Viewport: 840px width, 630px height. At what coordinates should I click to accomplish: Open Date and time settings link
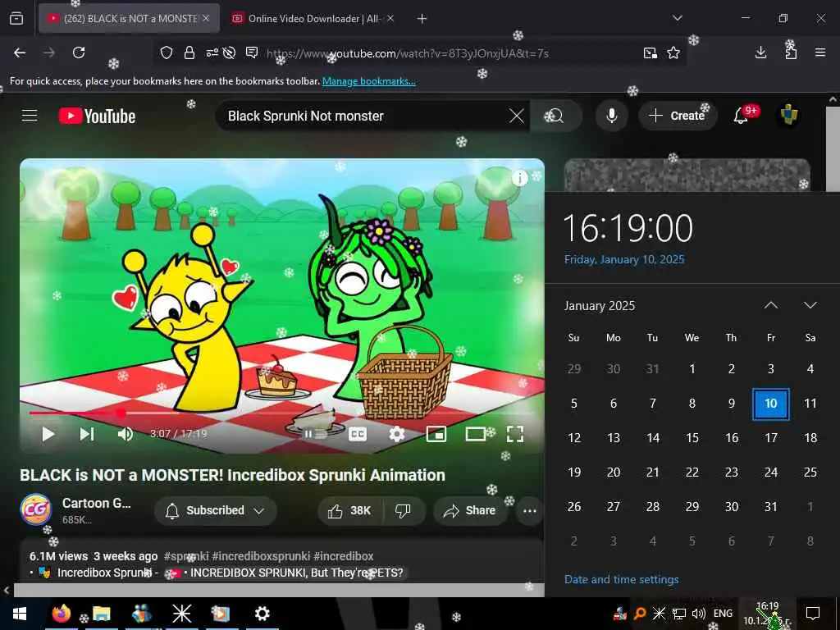(x=622, y=579)
